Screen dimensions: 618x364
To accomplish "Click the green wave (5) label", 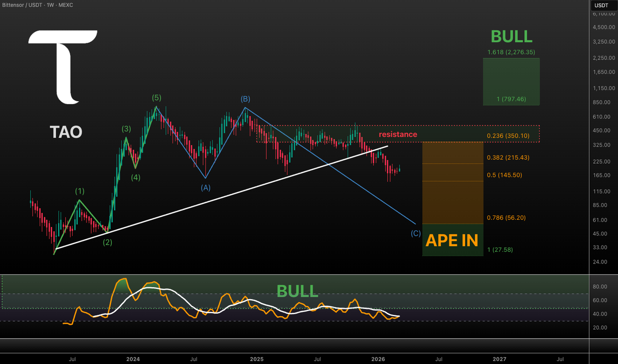I will coord(157,97).
